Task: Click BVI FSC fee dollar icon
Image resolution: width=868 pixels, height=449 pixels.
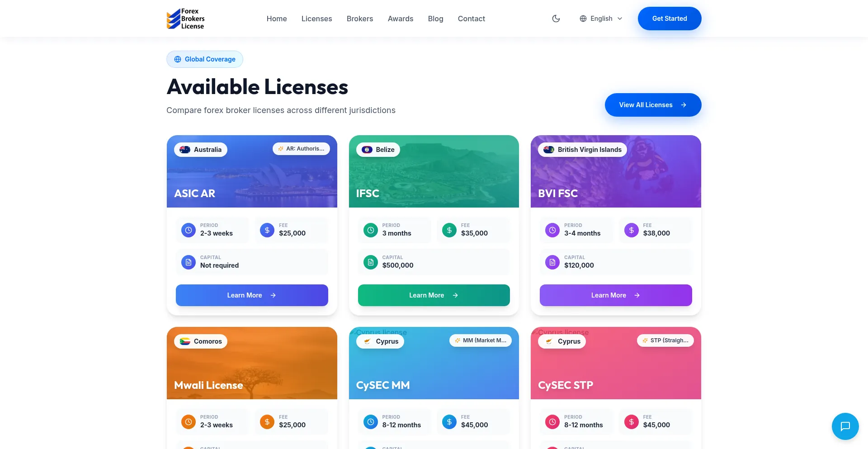Action: [632, 230]
